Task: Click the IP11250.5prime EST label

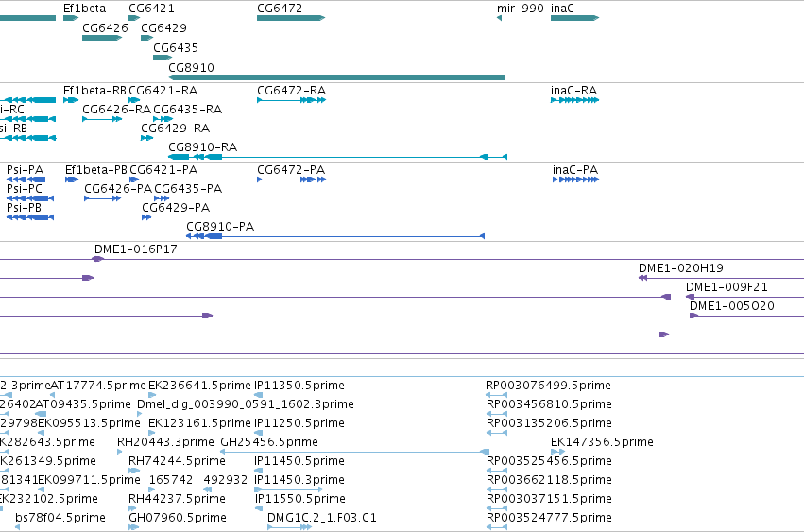Action: click(299, 423)
